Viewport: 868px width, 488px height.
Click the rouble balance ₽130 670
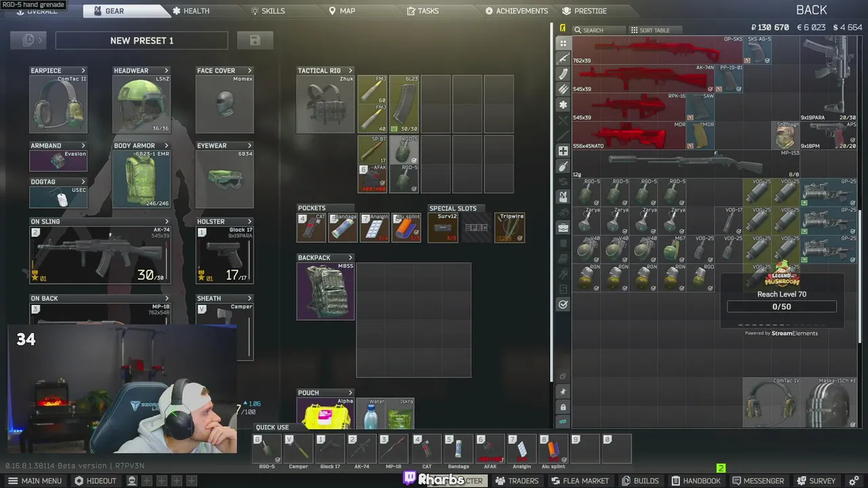(770, 28)
